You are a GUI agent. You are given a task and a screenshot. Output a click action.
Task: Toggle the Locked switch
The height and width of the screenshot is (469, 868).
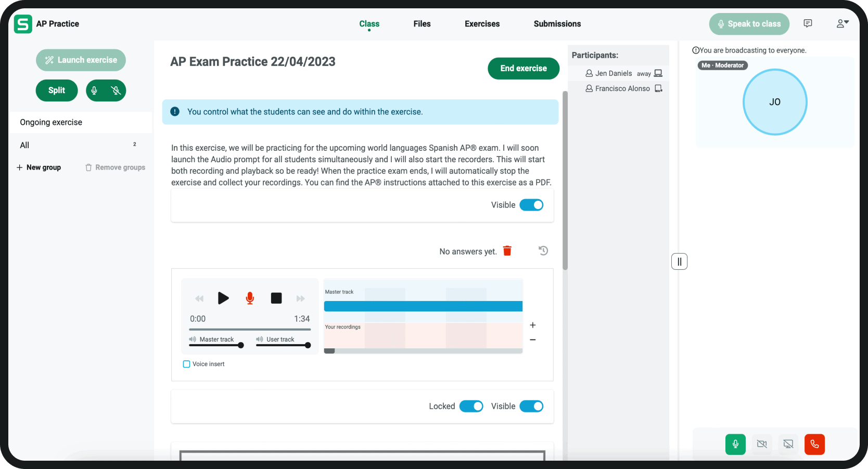tap(471, 406)
